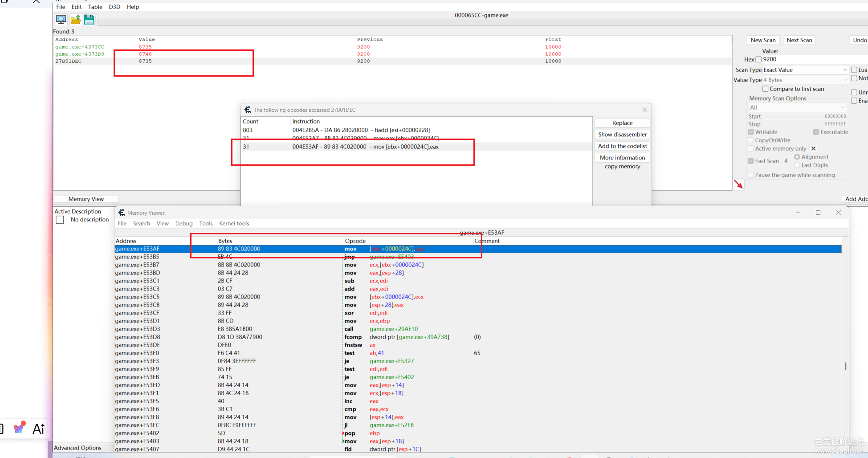
Task: Click the Next Scan button
Action: [x=799, y=40]
